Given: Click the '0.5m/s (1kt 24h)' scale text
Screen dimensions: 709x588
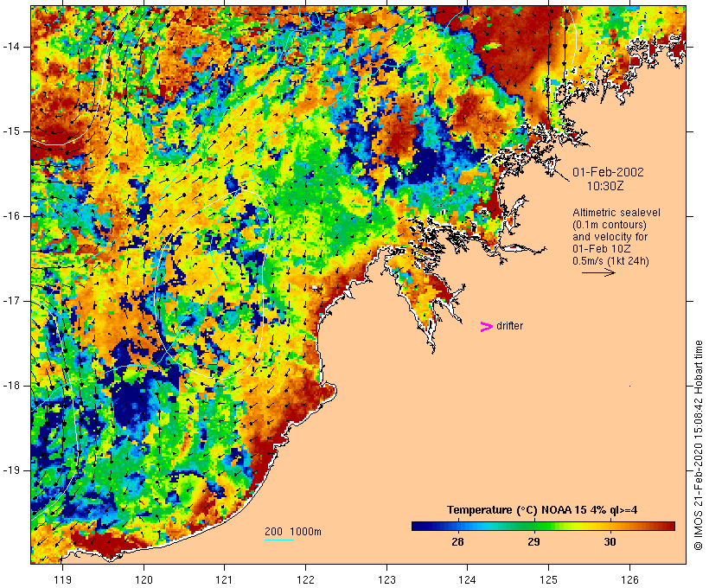Looking at the screenshot, I should click(610, 261).
